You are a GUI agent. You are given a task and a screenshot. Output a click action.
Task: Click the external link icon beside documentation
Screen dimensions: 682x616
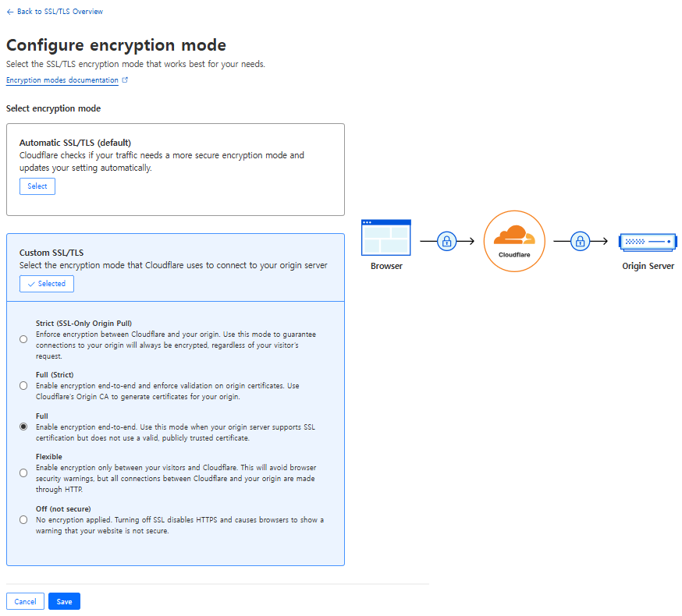125,80
